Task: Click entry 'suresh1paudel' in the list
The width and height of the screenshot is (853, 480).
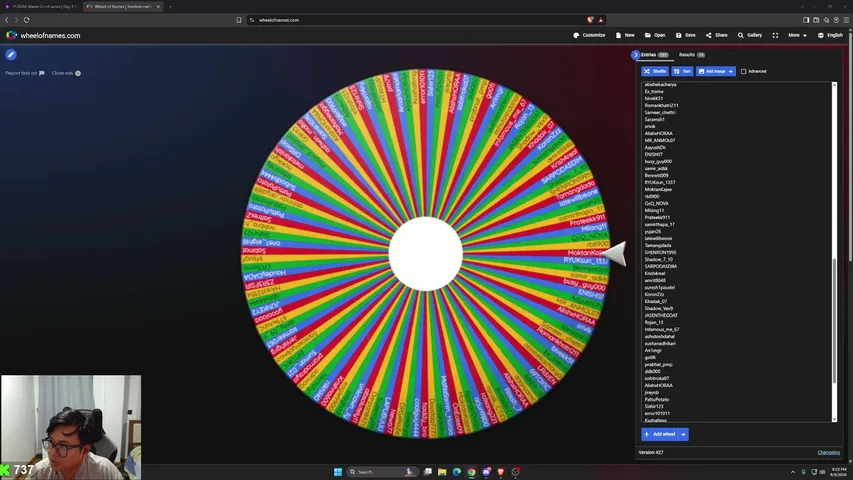Action: (659, 287)
